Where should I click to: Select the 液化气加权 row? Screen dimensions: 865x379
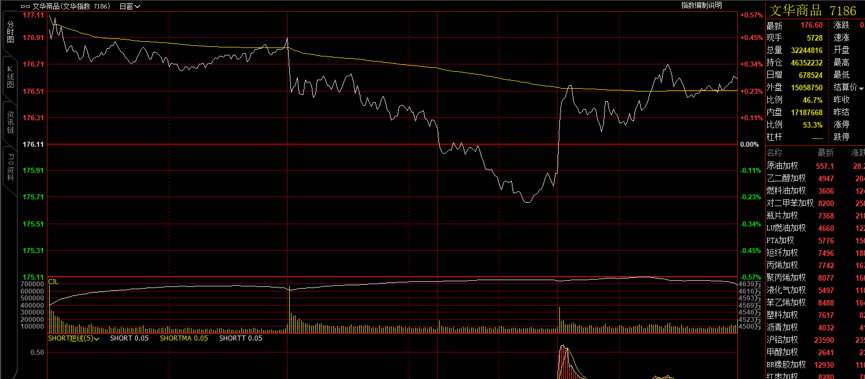[x=815, y=290]
